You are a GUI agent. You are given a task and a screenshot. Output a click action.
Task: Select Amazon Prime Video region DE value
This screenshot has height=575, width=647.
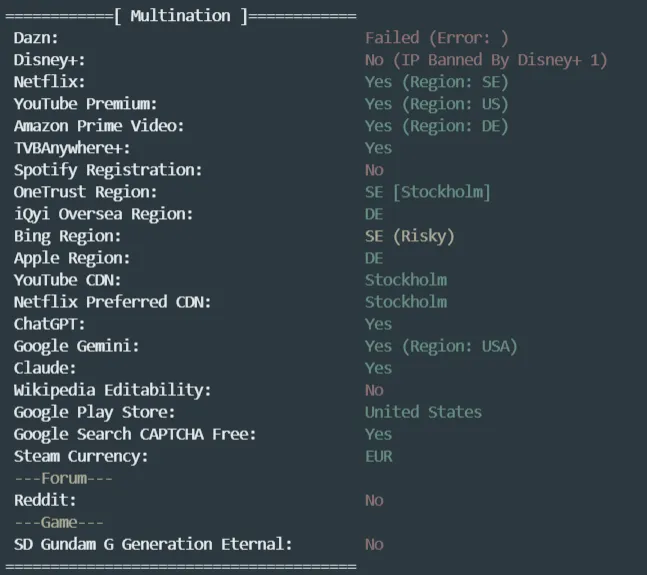(436, 126)
